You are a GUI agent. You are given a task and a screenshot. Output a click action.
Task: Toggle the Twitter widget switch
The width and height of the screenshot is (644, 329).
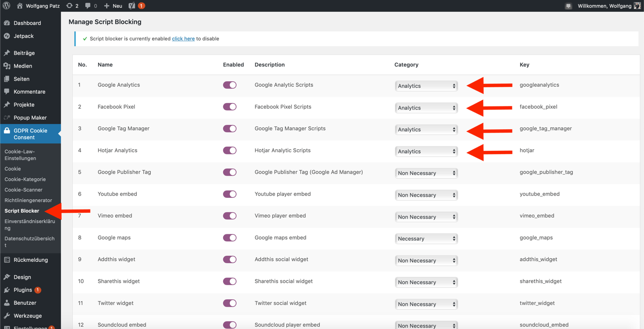click(x=230, y=303)
